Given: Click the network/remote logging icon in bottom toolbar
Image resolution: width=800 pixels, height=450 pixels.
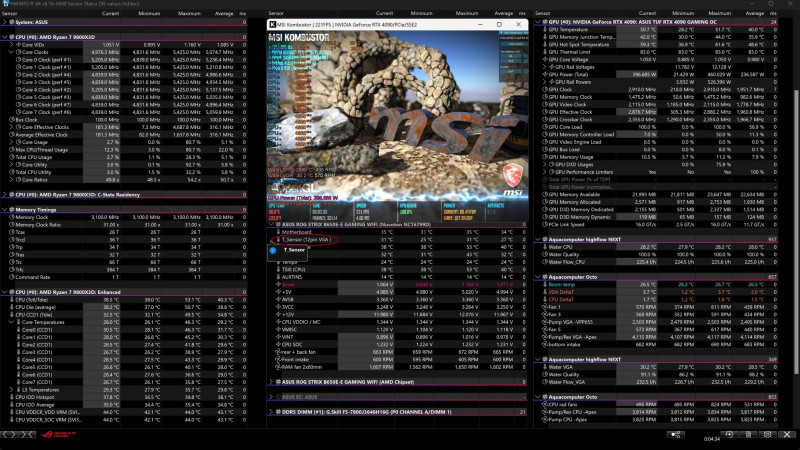Looking at the screenshot, I should pyautogui.click(x=676, y=434).
